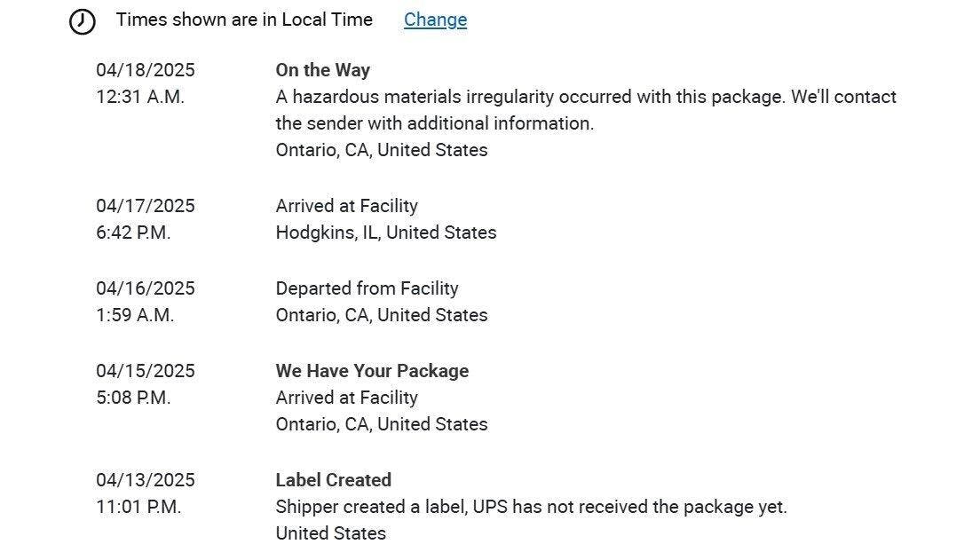
Task: Click the clock icon beside Local Time
Action: (x=83, y=21)
